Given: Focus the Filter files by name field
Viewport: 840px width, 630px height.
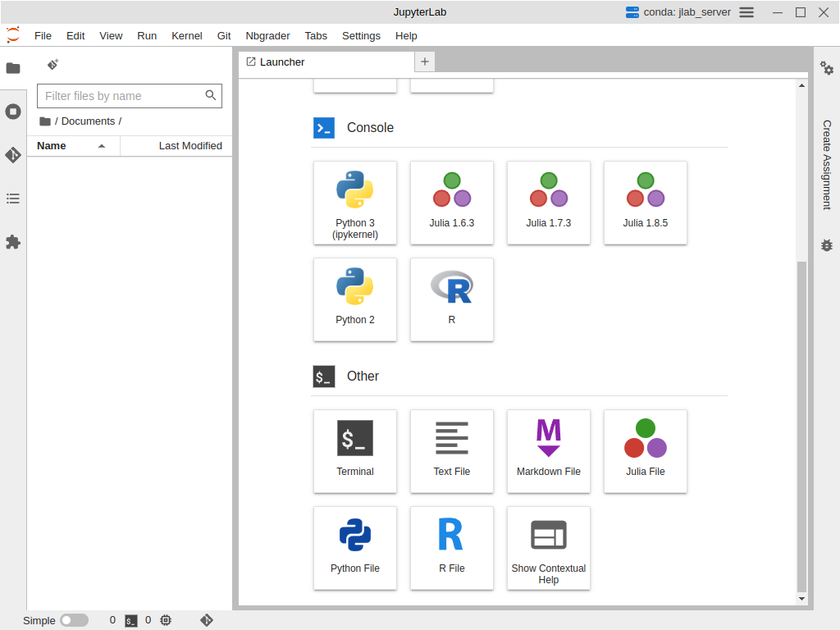Looking at the screenshot, I should pos(121,96).
